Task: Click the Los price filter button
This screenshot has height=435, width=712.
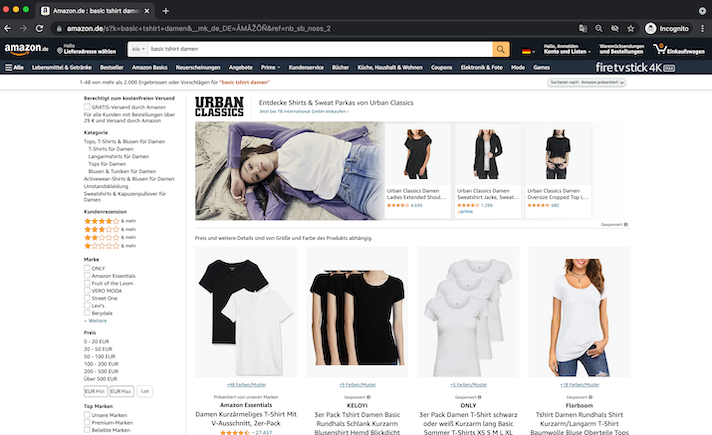Action: tap(146, 391)
